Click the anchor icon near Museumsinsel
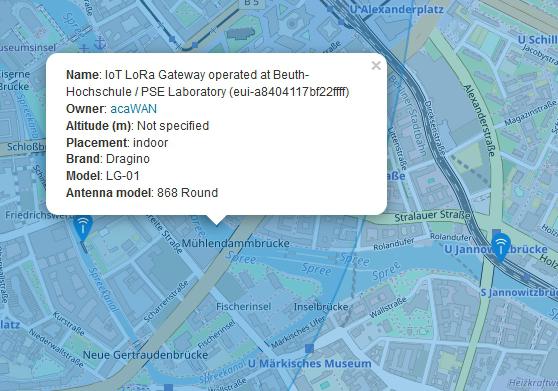 coord(100,43)
